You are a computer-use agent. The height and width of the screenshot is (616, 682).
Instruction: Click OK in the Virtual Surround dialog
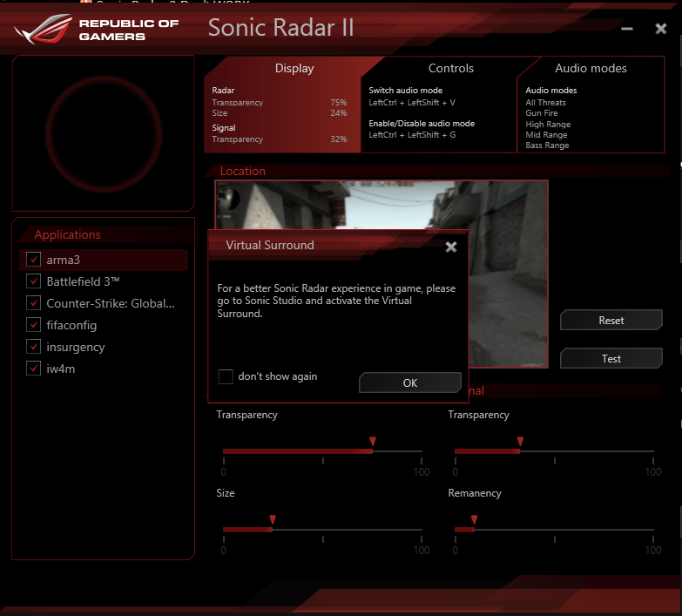click(x=409, y=382)
